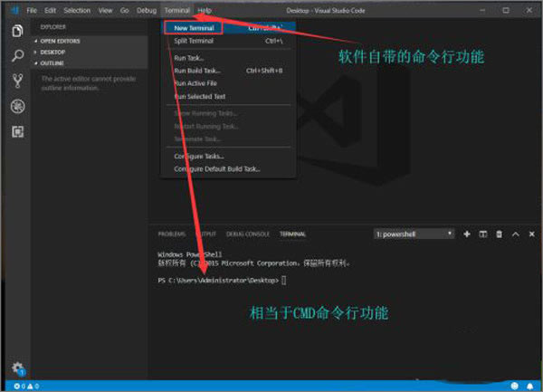Maximize the panel with up chevron
This screenshot has width=543, height=392.
point(516,234)
